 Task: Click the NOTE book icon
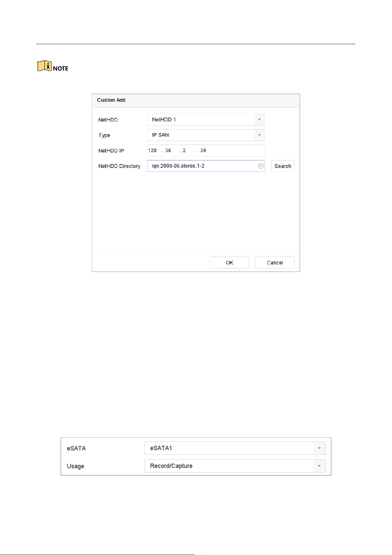pyautogui.click(x=44, y=66)
